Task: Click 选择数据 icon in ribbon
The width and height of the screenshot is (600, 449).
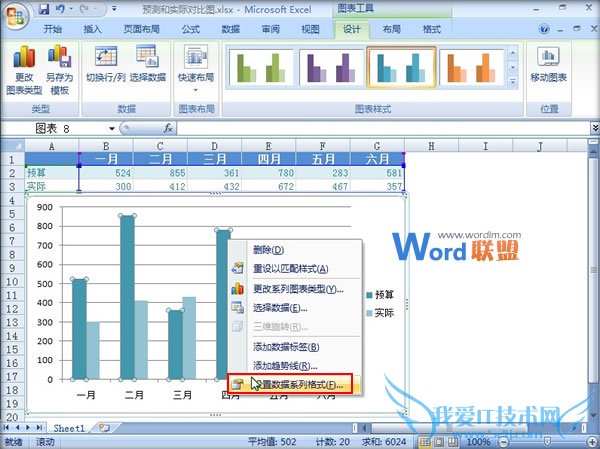Action: [148, 63]
